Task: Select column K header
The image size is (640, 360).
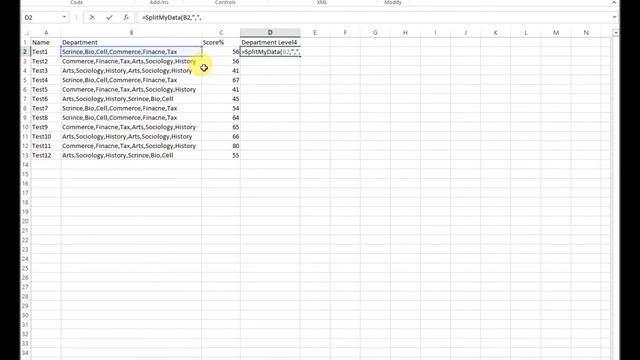Action: [496, 33]
